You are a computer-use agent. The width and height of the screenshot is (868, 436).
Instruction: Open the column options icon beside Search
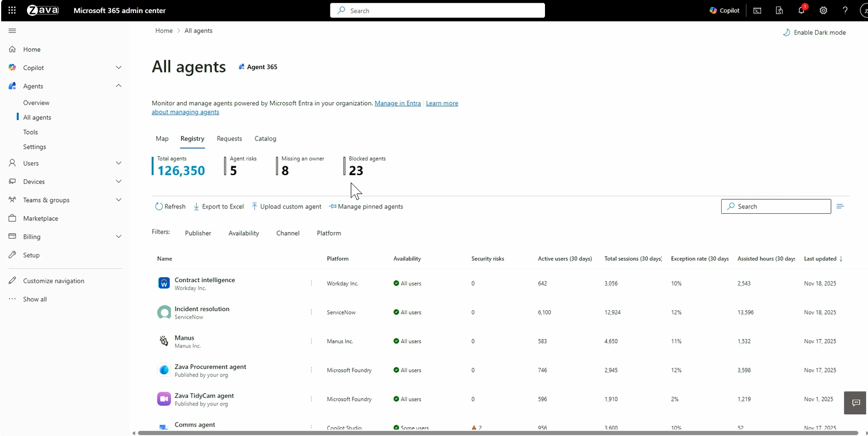(840, 206)
